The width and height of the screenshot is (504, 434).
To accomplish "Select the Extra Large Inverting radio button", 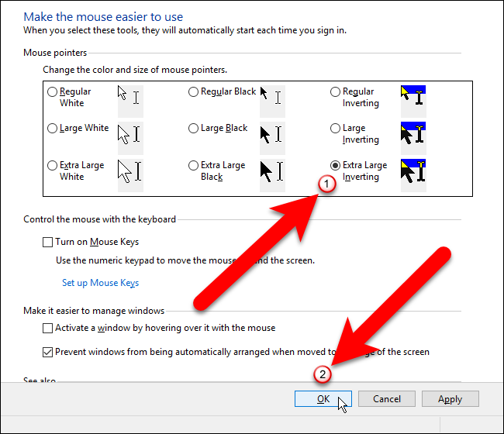I will pyautogui.click(x=335, y=165).
